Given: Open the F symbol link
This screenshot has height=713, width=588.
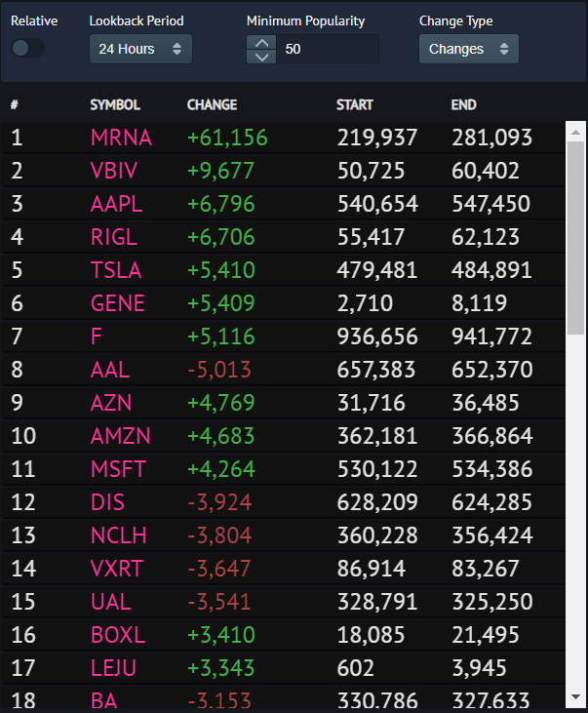Looking at the screenshot, I should click(96, 337).
